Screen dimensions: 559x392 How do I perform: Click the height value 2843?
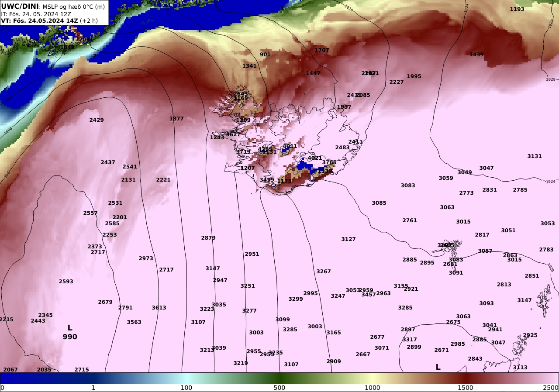pyautogui.click(x=475, y=359)
